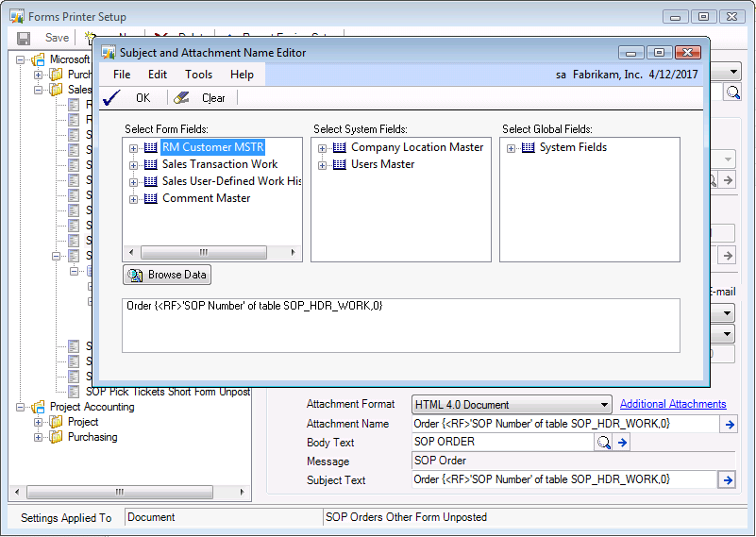The image size is (756, 537).
Task: Open the File menu
Action: pos(122,75)
